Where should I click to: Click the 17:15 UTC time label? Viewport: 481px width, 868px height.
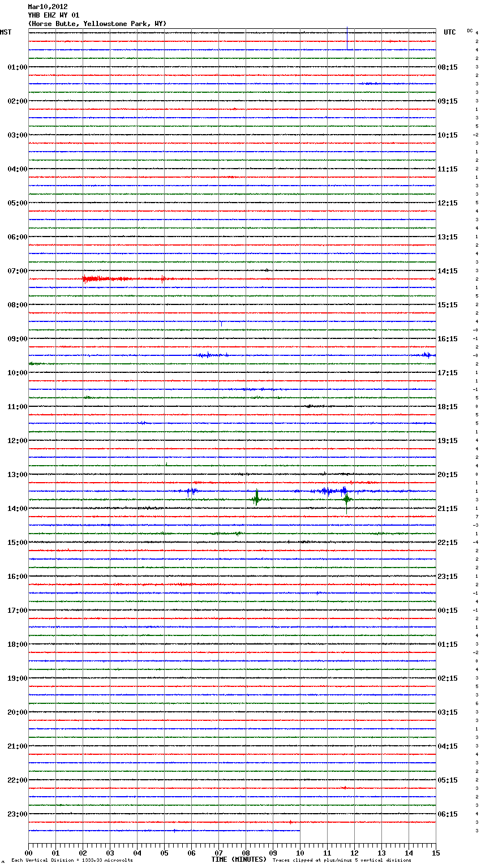448,373
